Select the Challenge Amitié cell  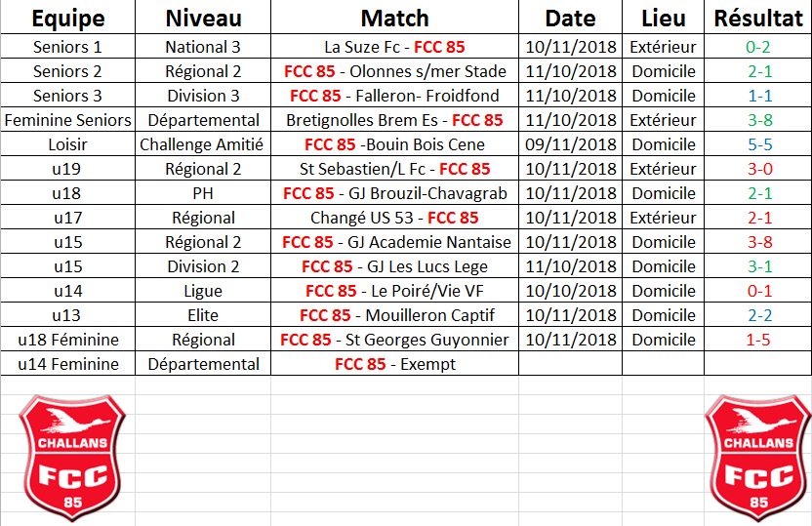[x=203, y=144]
